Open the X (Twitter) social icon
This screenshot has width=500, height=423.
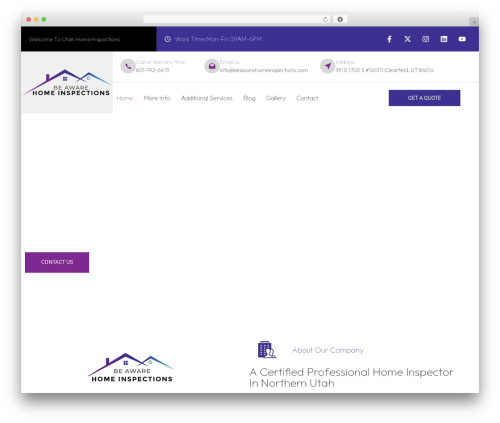[407, 39]
